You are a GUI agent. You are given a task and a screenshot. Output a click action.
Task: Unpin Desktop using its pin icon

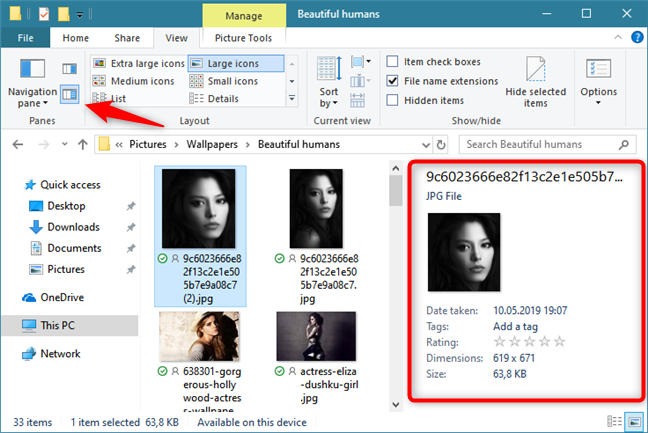[x=131, y=206]
